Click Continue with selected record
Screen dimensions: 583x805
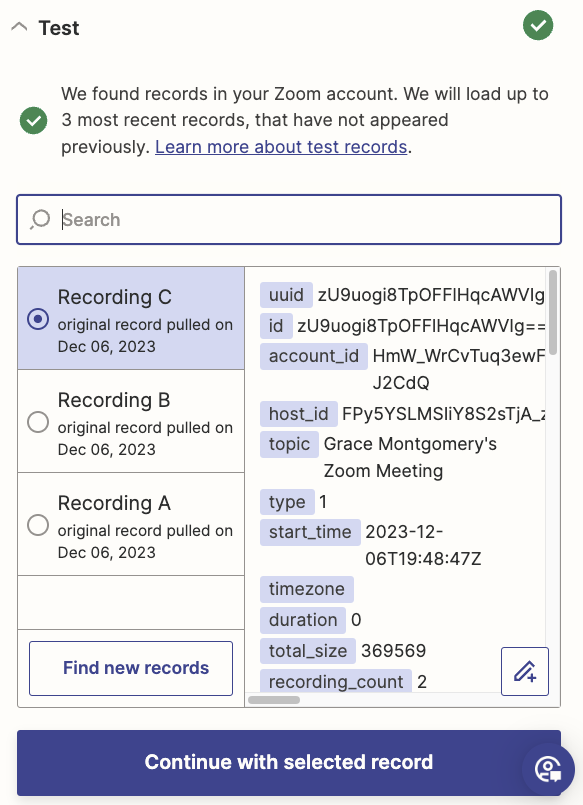click(x=289, y=763)
